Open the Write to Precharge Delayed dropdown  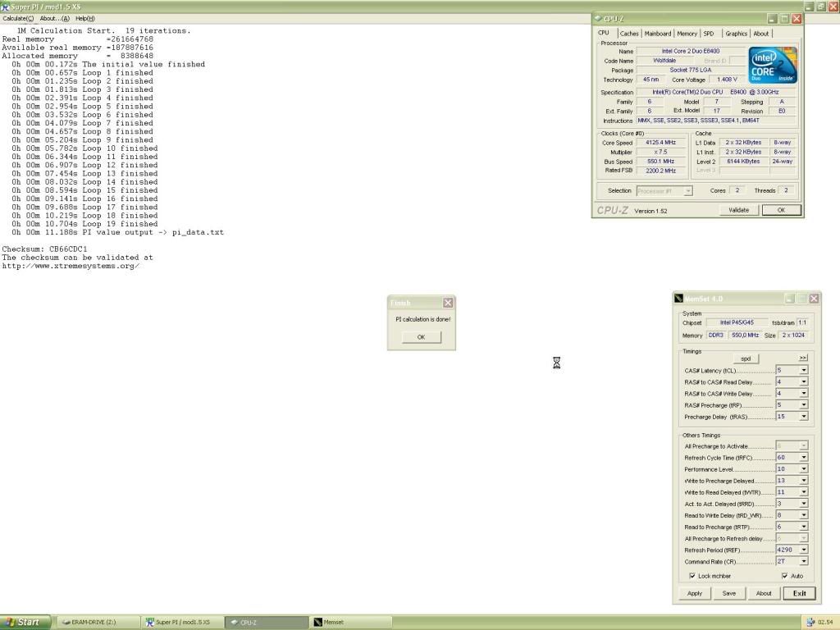[x=804, y=481]
